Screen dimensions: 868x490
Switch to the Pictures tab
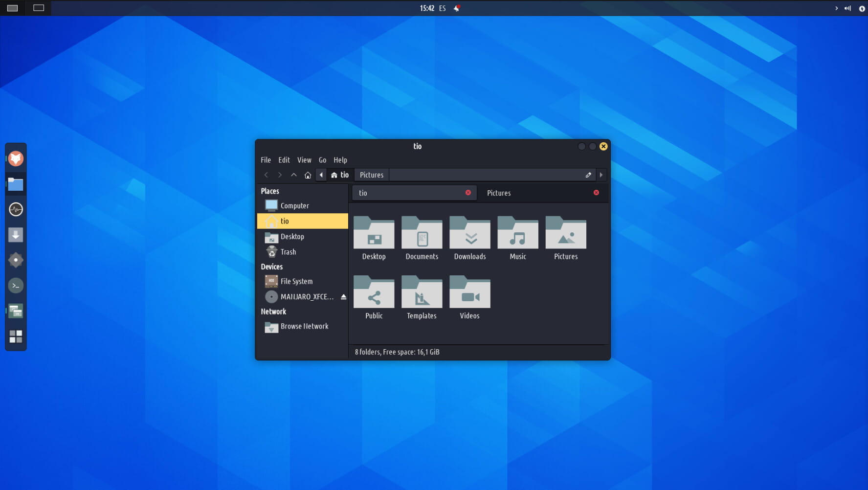coord(499,193)
